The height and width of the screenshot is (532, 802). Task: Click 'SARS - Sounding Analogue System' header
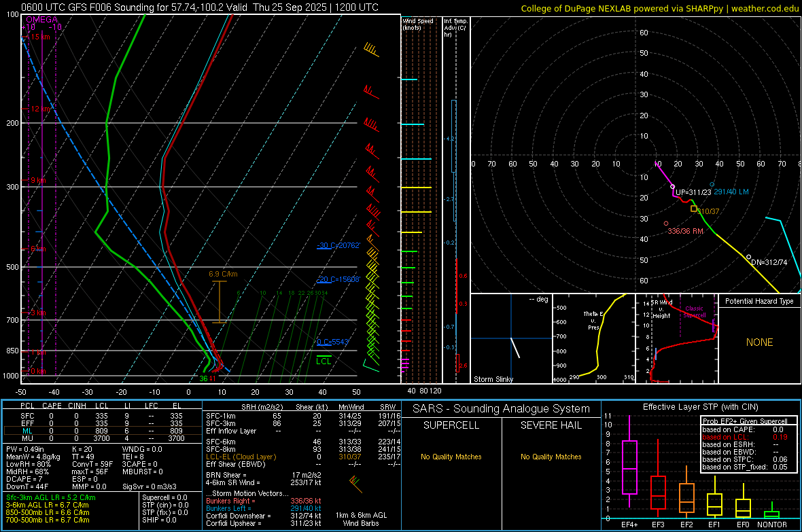(x=502, y=409)
